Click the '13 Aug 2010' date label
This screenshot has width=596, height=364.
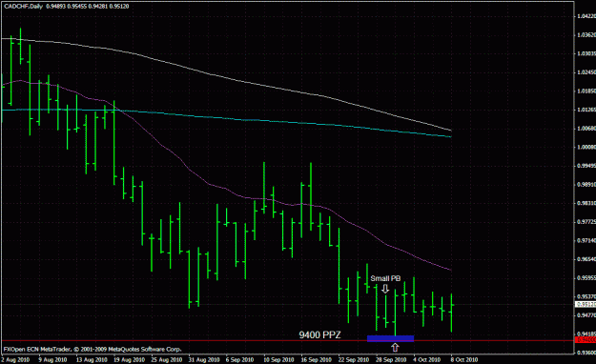tap(92, 359)
